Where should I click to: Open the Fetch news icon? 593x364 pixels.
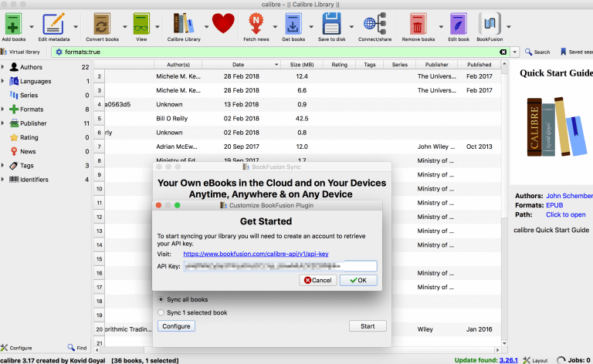pos(256,24)
